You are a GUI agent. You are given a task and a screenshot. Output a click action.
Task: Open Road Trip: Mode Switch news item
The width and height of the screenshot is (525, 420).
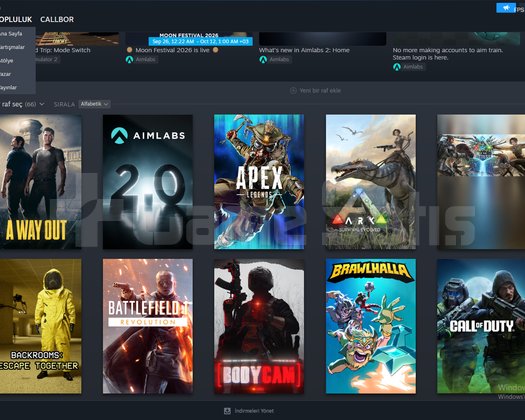[x=62, y=50]
